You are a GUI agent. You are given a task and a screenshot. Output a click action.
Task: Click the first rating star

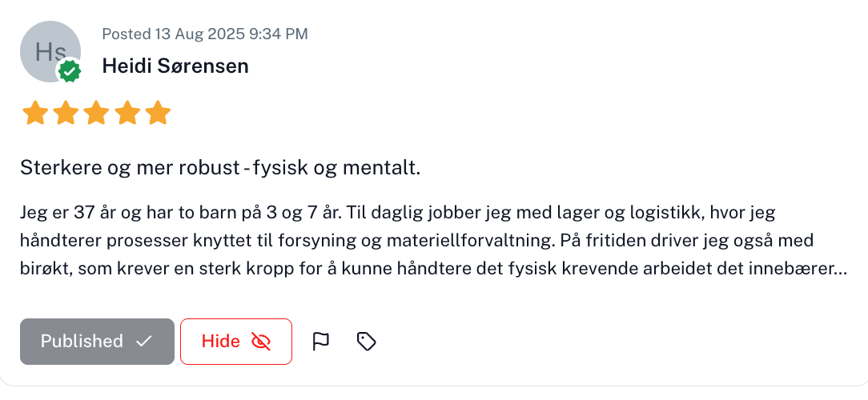click(x=34, y=114)
